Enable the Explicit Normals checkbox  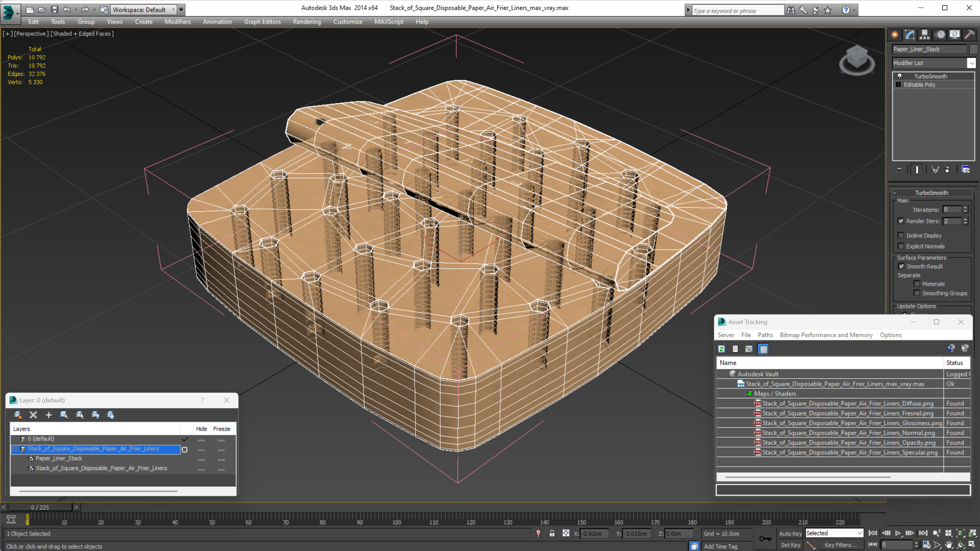(901, 246)
